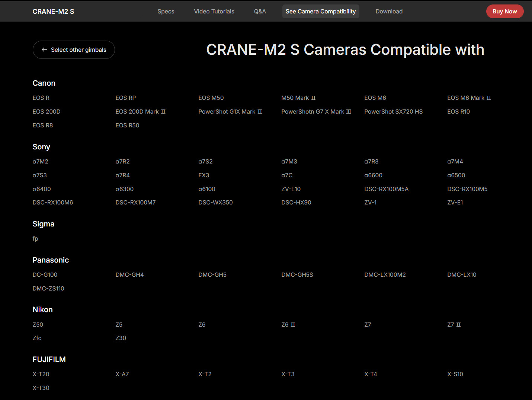Click the Sony brand heading
The image size is (532, 400).
[x=41, y=147]
